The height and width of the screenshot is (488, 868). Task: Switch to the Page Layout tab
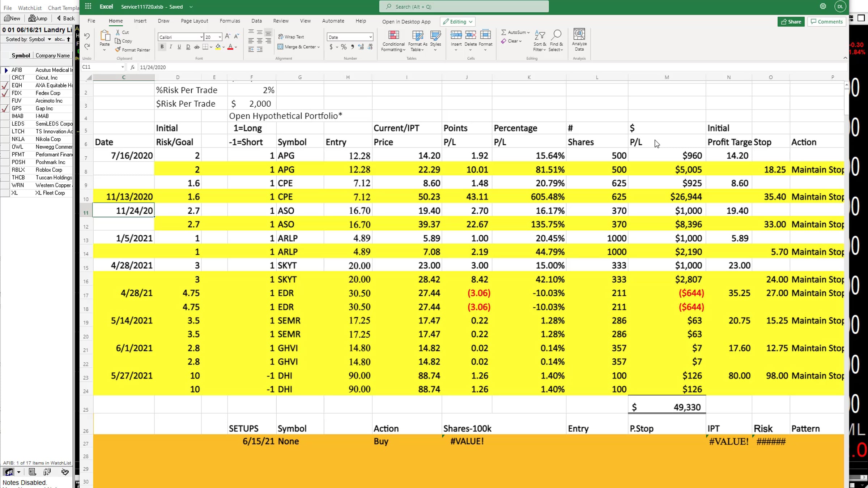194,21
